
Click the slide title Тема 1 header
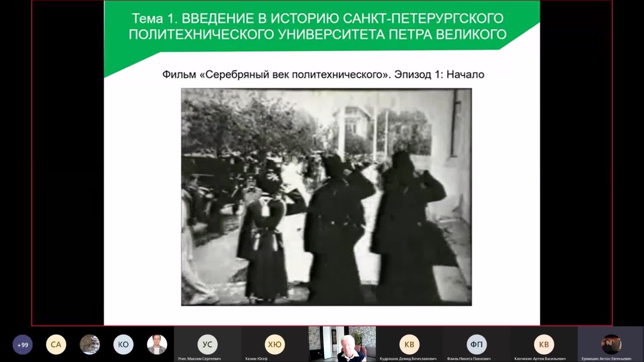pos(318,26)
